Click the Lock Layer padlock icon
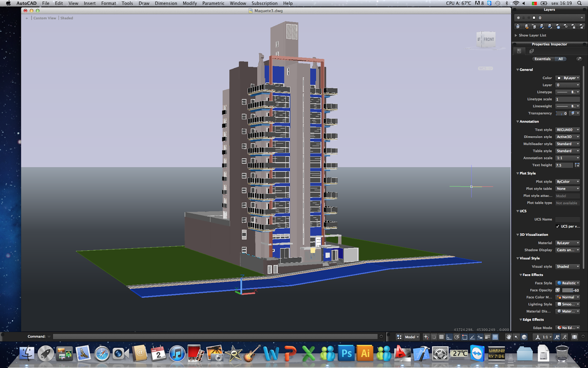This screenshot has width=588, height=368. 573,26
